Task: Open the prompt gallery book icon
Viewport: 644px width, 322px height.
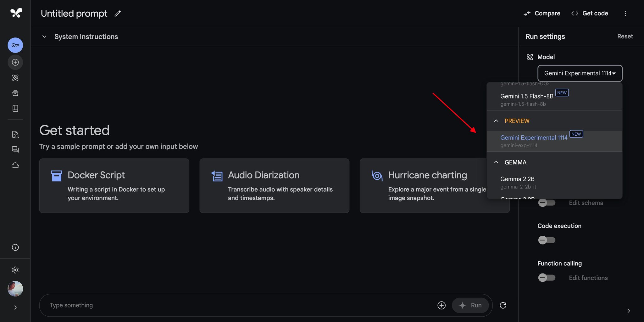Action: click(x=15, y=108)
